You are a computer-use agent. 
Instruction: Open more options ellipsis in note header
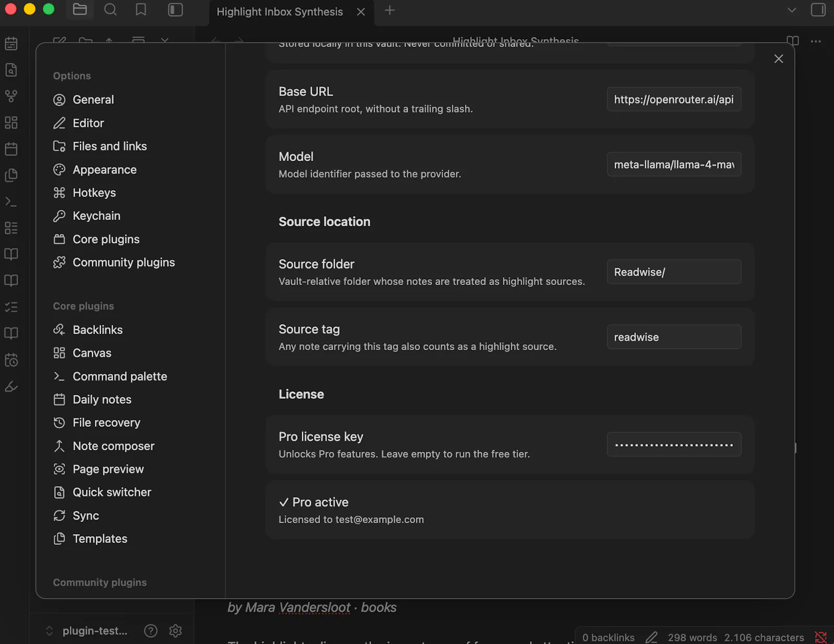[x=816, y=41]
